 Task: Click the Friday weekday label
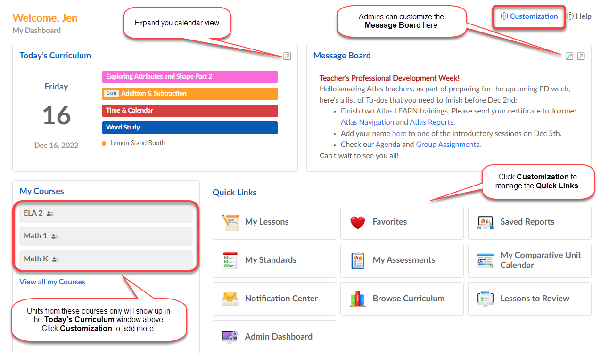(x=57, y=87)
